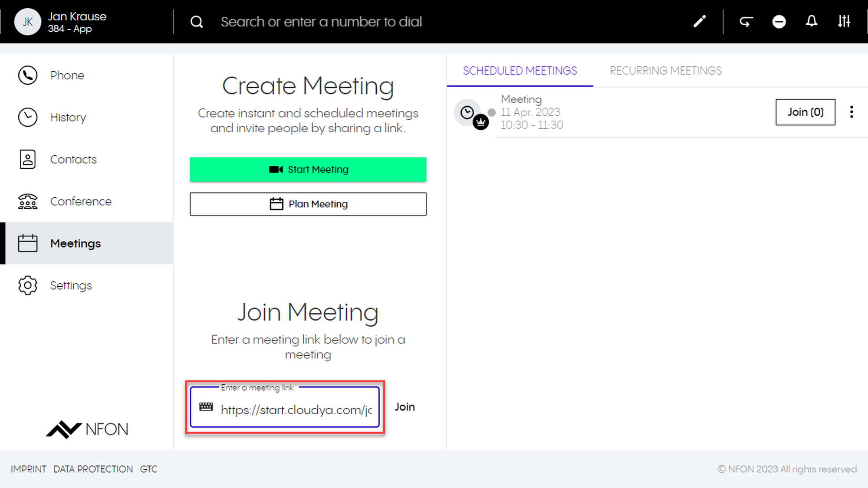Image resolution: width=868 pixels, height=488 pixels.
Task: Open Phone in the sidebar
Action: (67, 75)
